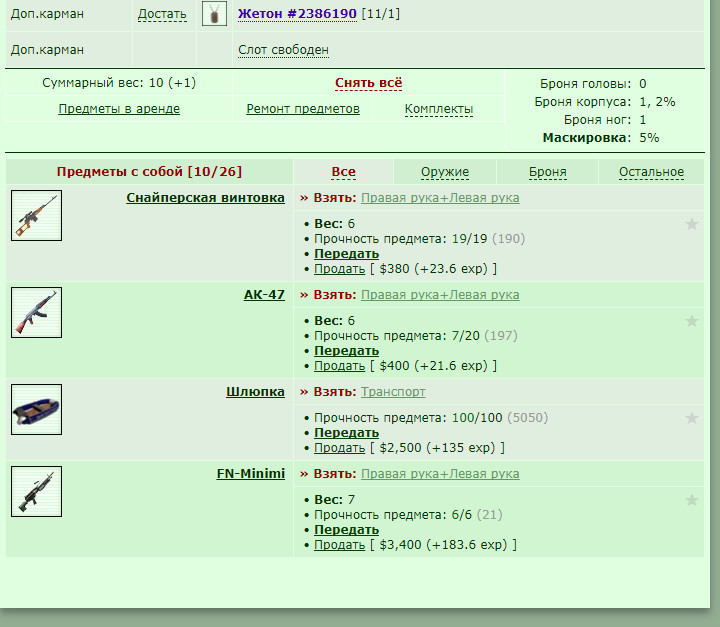Image resolution: width=720 pixels, height=627 pixels.
Task: Click the Шлюпка boat image
Action: (36, 409)
